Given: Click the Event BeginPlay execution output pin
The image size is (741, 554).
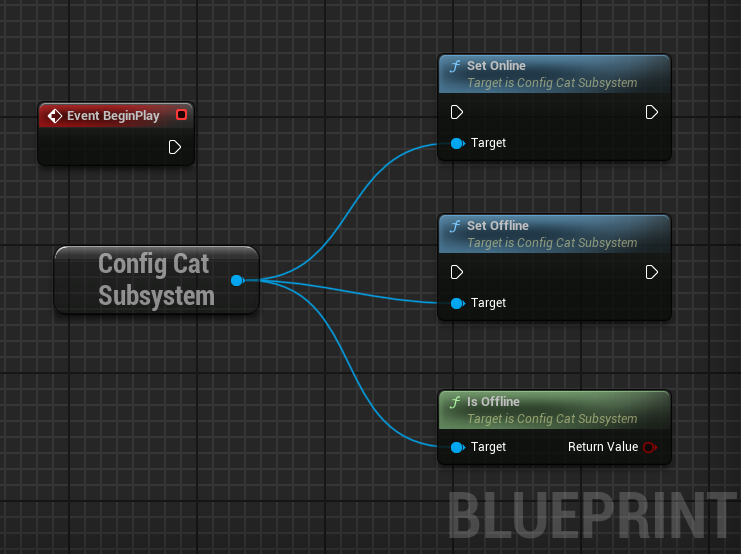Looking at the screenshot, I should point(174,147).
